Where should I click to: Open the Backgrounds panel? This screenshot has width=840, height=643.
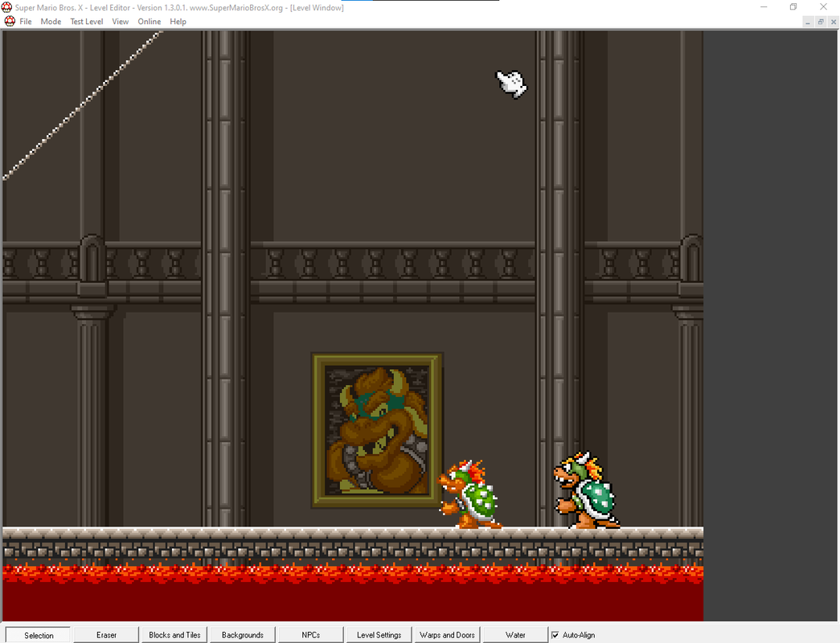click(243, 635)
